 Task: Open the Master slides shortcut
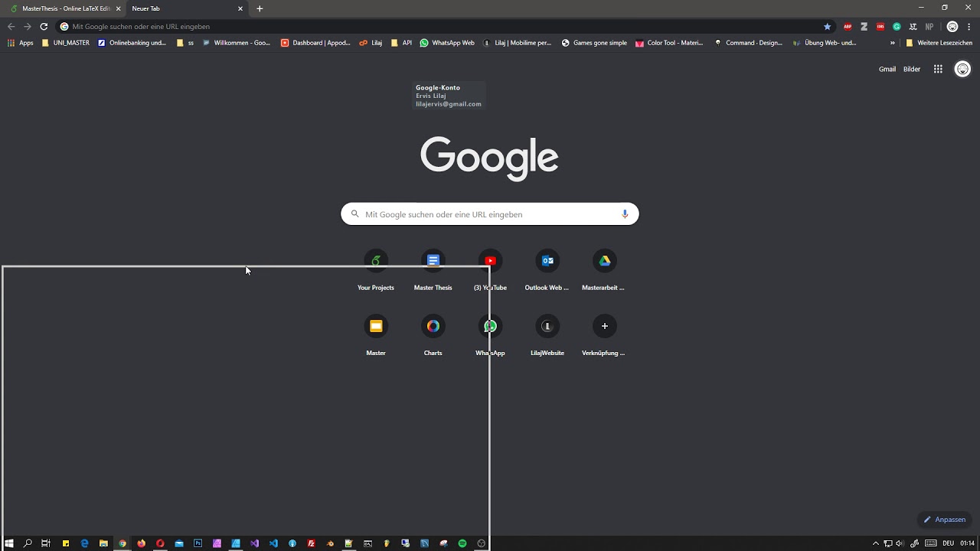(x=375, y=336)
